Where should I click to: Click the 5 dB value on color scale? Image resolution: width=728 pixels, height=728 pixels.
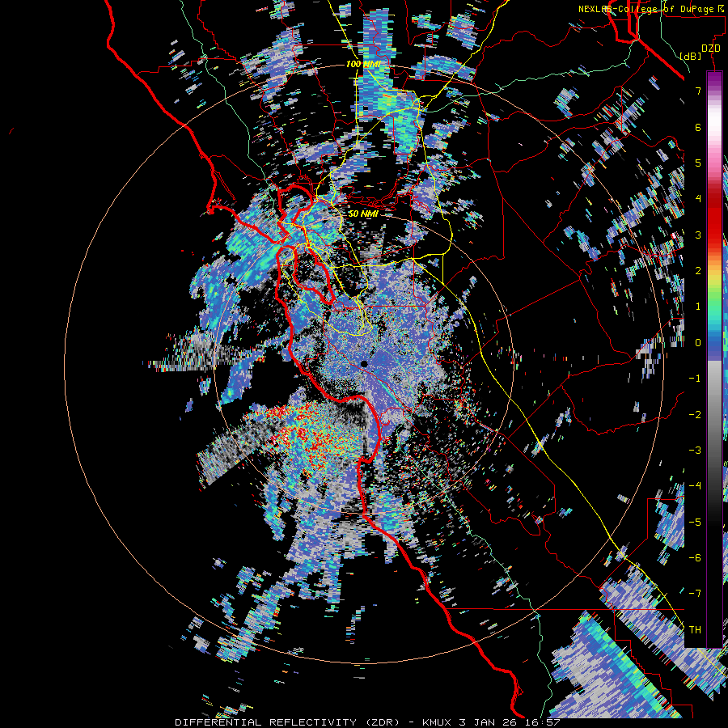[698, 163]
